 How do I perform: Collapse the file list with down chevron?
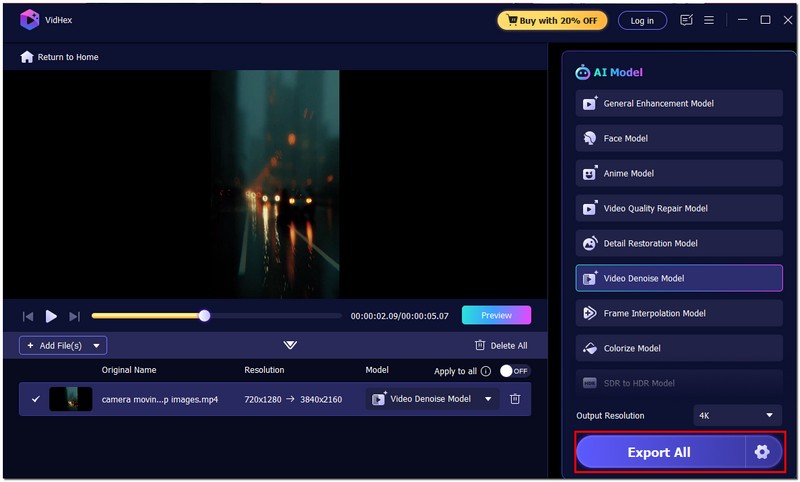[x=290, y=345]
